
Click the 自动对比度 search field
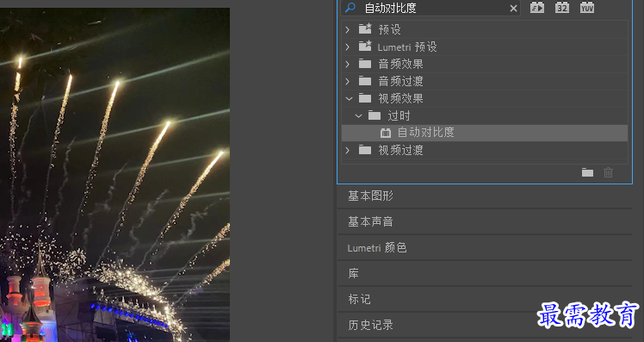(x=430, y=8)
